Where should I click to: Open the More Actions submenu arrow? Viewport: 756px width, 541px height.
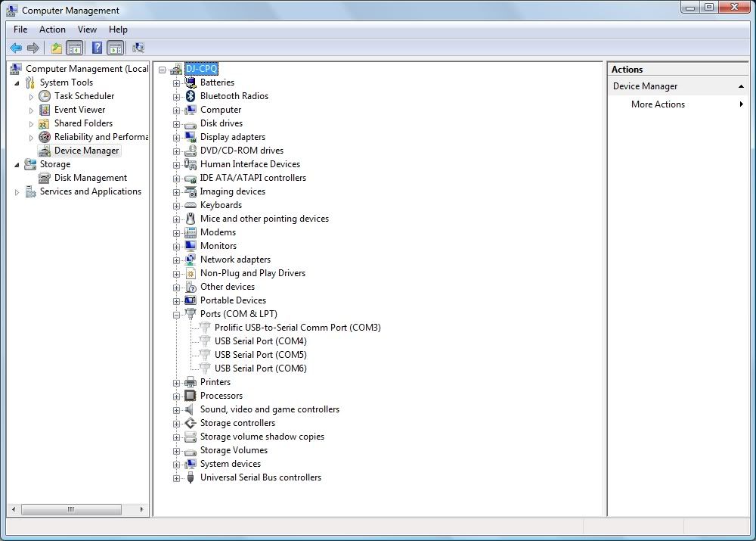click(x=741, y=104)
